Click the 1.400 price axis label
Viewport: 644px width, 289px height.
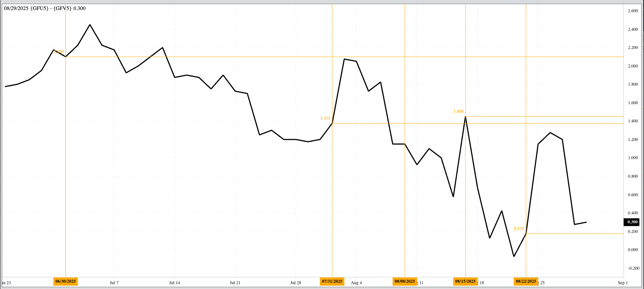[x=633, y=121]
